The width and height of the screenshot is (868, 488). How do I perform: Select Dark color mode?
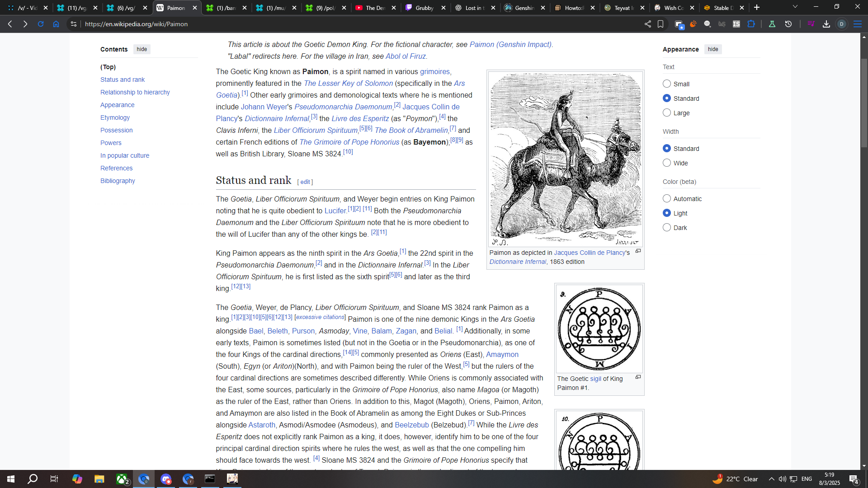point(667,228)
